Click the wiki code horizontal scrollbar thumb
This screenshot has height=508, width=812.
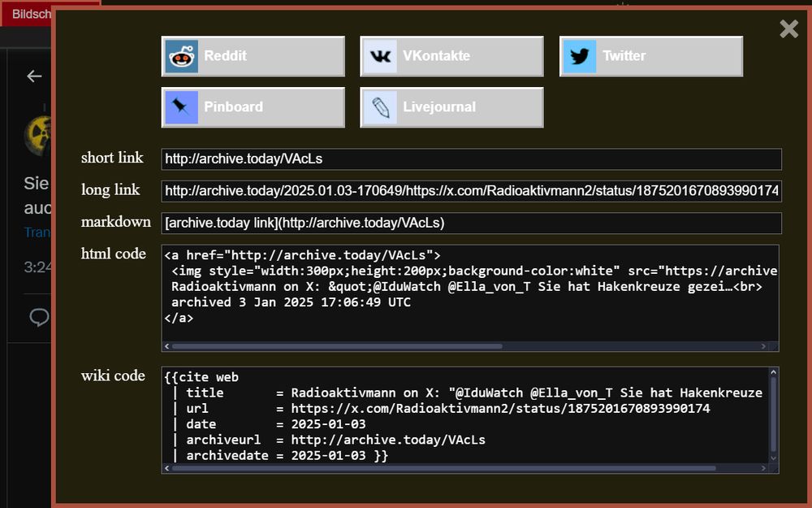444,468
